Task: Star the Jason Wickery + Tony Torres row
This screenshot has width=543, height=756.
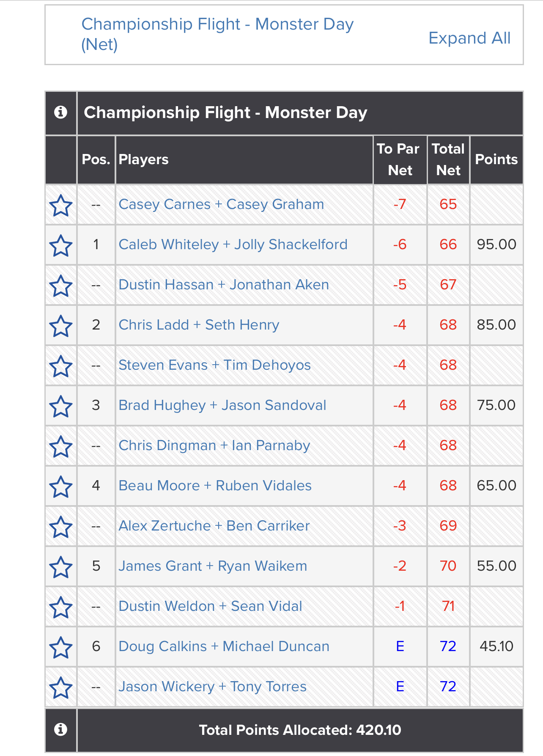Action: pyautogui.click(x=61, y=687)
